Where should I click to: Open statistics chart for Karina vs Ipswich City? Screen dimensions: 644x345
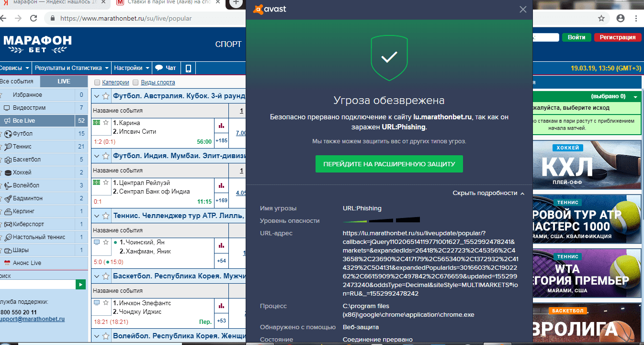coord(221,126)
